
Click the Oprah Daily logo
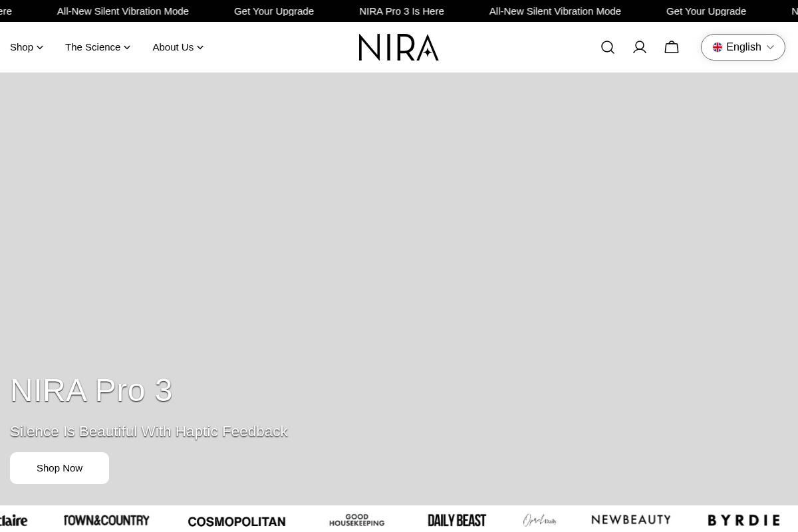click(x=539, y=519)
